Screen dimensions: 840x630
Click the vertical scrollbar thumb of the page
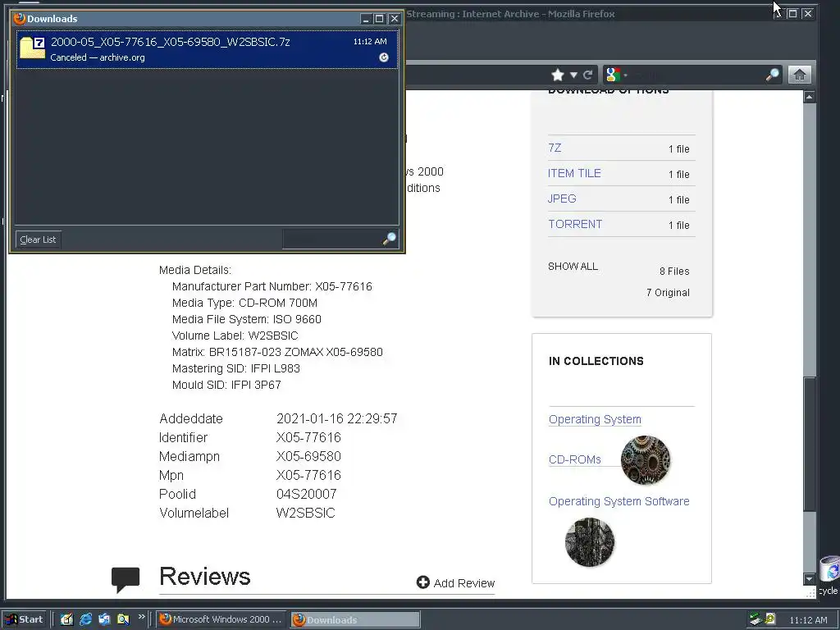pyautogui.click(x=810, y=444)
